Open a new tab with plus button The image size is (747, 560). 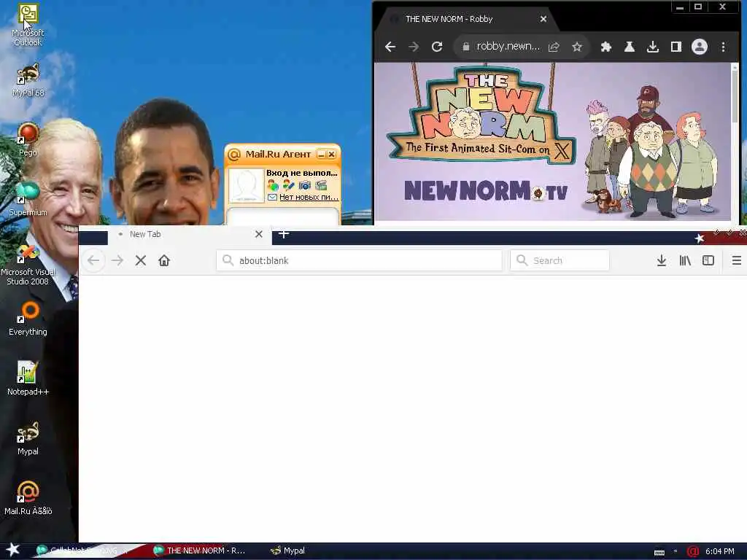point(284,234)
